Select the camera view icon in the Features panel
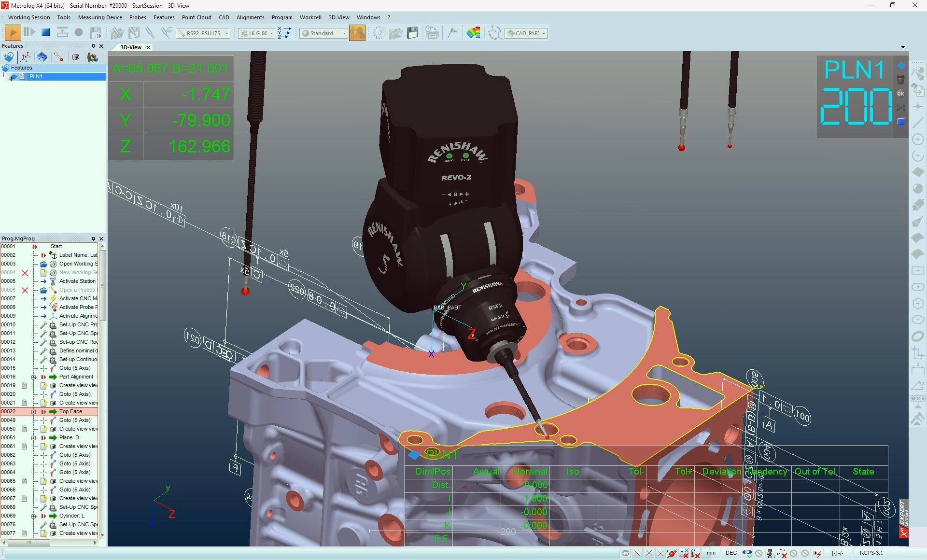 (76, 57)
